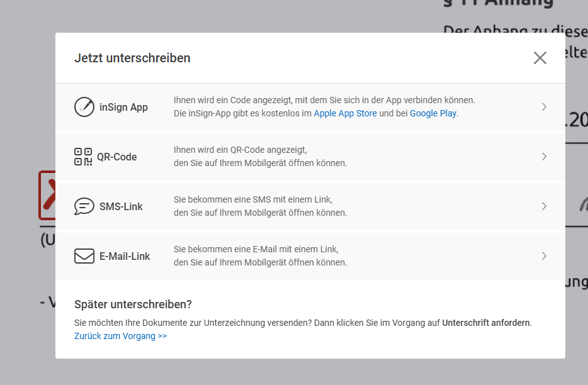Image resolution: width=588 pixels, height=385 pixels.
Task: Click the red X signature marker
Action: pyautogui.click(x=48, y=191)
